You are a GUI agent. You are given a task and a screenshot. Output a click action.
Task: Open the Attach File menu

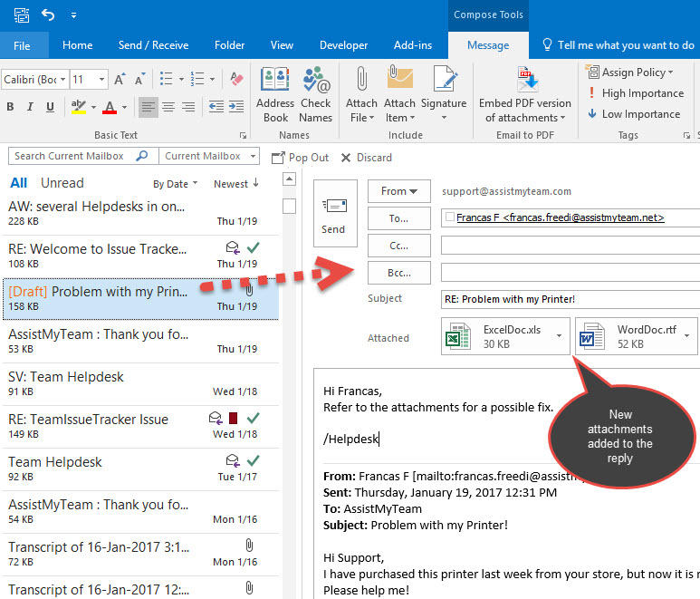click(x=361, y=94)
